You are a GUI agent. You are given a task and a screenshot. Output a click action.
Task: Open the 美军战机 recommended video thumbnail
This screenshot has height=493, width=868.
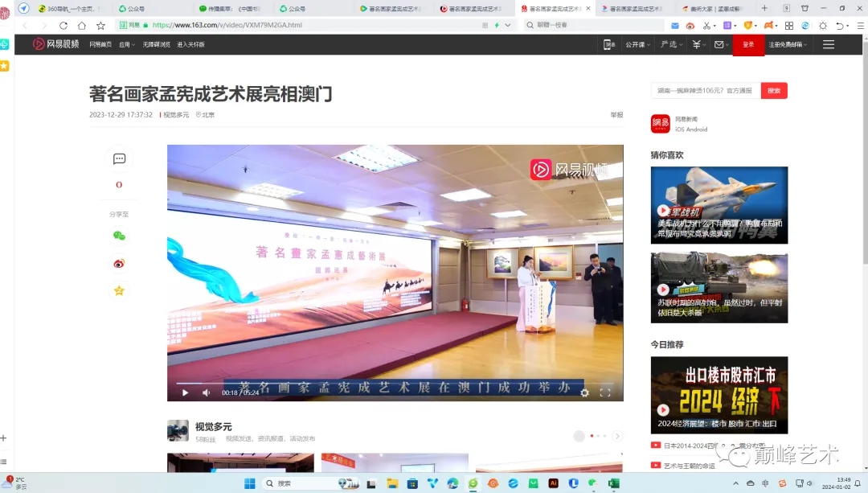(x=719, y=205)
